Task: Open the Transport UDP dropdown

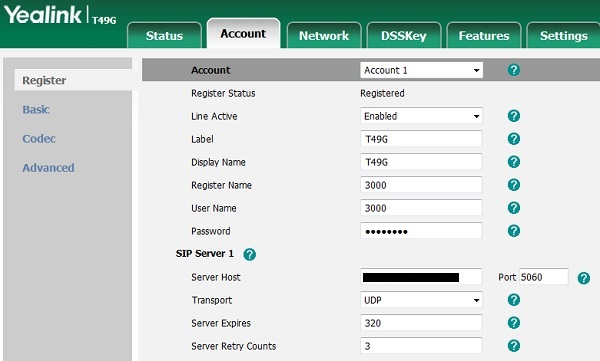Action: pos(421,300)
